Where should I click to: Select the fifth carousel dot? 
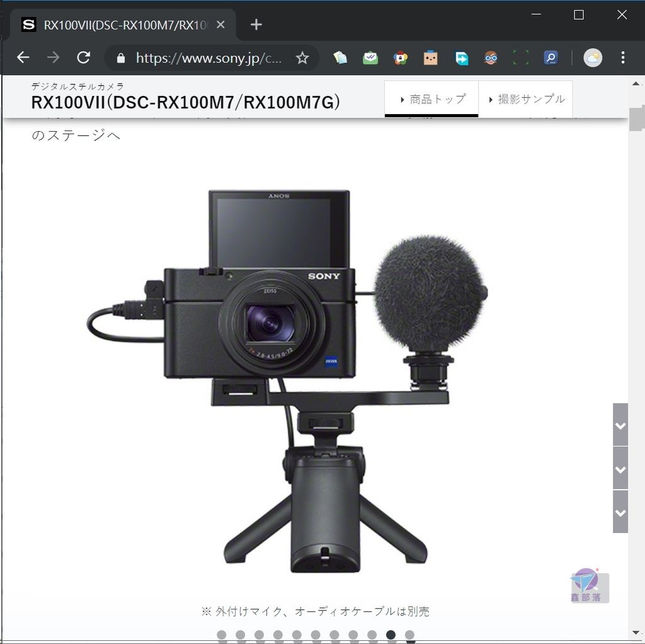(x=297, y=635)
